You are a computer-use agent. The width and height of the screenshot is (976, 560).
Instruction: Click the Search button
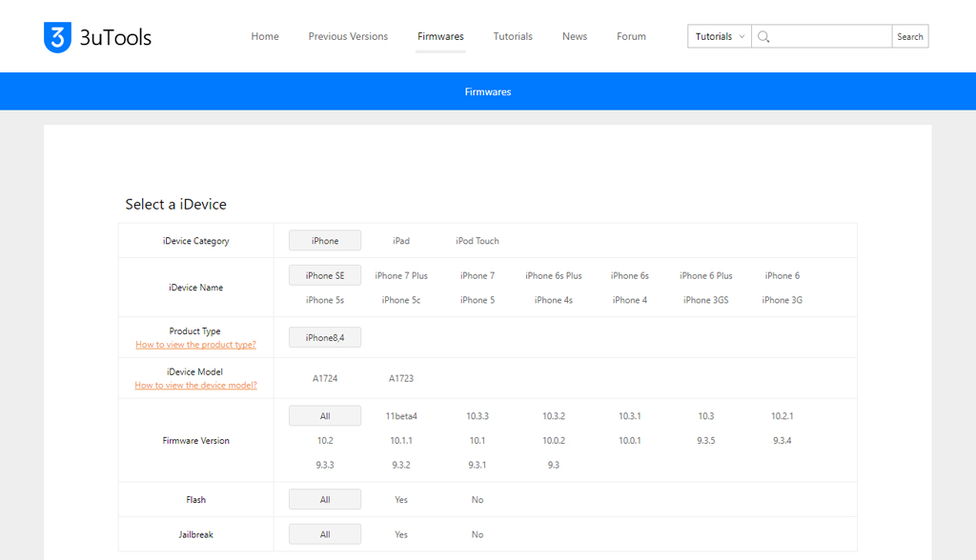coord(910,37)
